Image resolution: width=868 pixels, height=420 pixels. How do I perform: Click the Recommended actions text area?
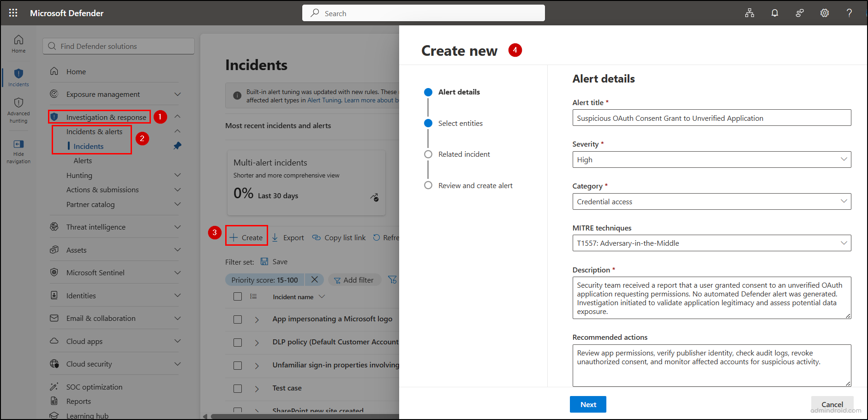712,366
